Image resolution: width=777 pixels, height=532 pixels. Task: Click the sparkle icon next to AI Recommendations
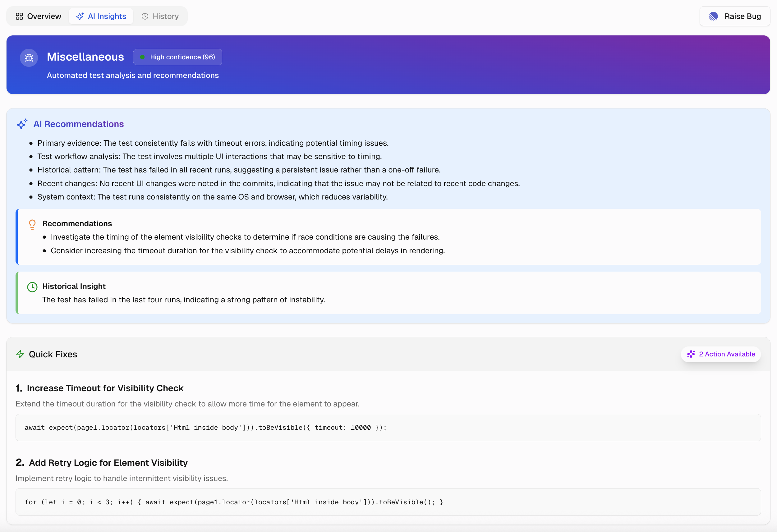tap(22, 124)
